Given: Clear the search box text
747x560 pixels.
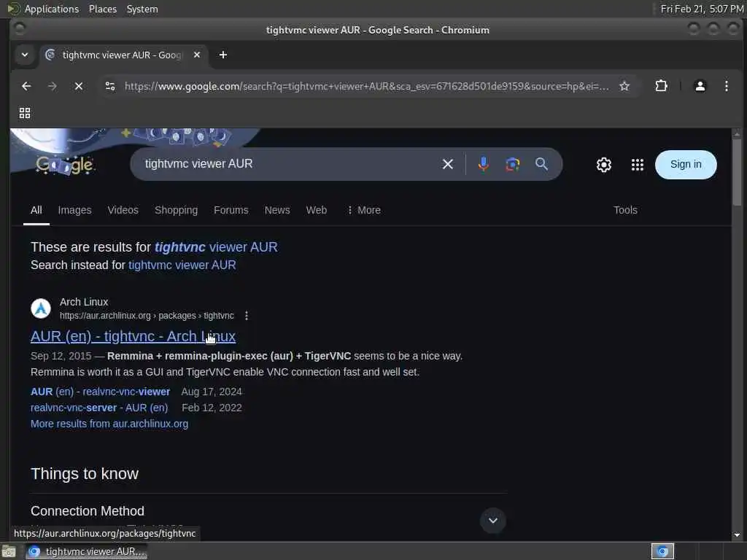Looking at the screenshot, I should click(447, 164).
